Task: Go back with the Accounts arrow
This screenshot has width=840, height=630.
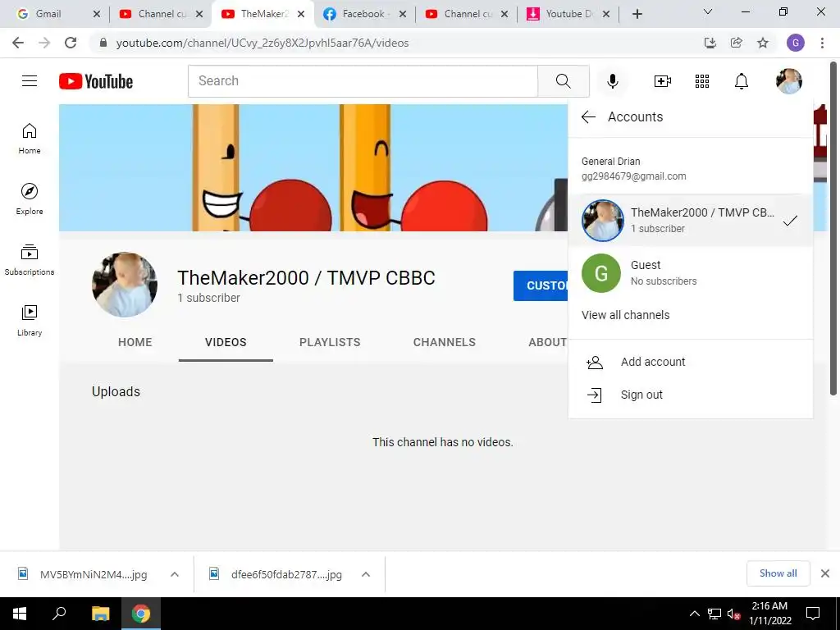Action: click(x=588, y=116)
